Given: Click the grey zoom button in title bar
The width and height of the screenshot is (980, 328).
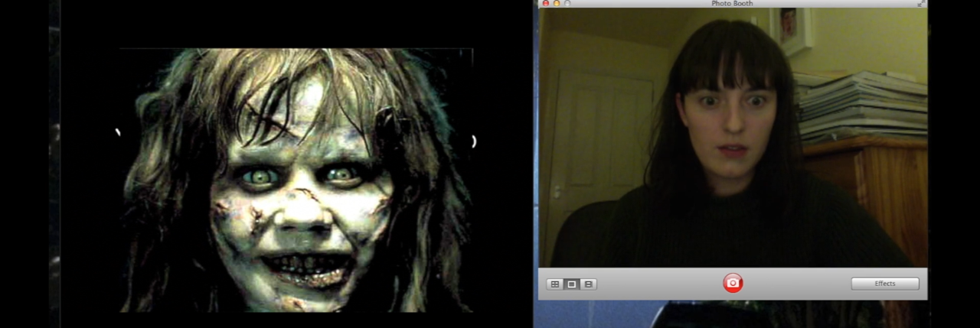Looking at the screenshot, I should click(x=567, y=3).
